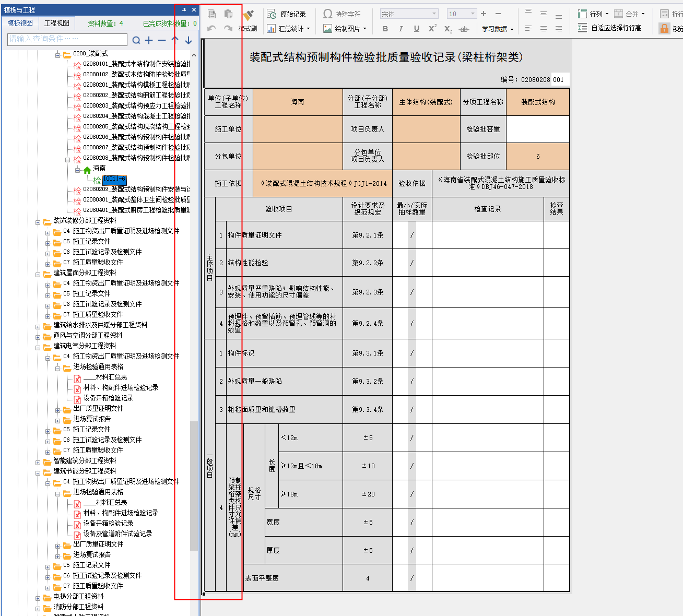683x616 pixels.
Task: Click the paste icon in the toolbar
Action: click(x=228, y=14)
